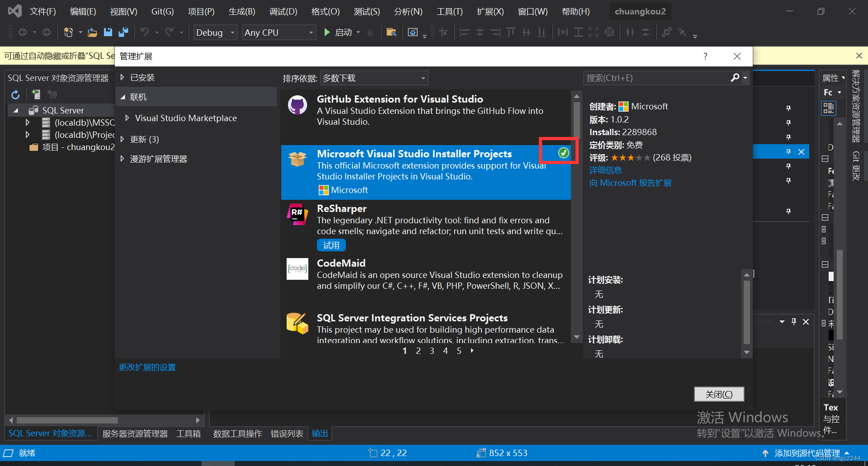The height and width of the screenshot is (466, 868).
Task: Switch to the 错误列表 tab
Action: pos(287,433)
